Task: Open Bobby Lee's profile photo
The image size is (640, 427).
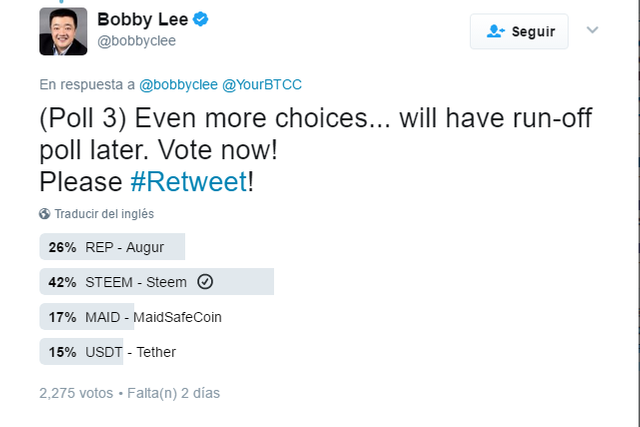Action: coord(63,31)
